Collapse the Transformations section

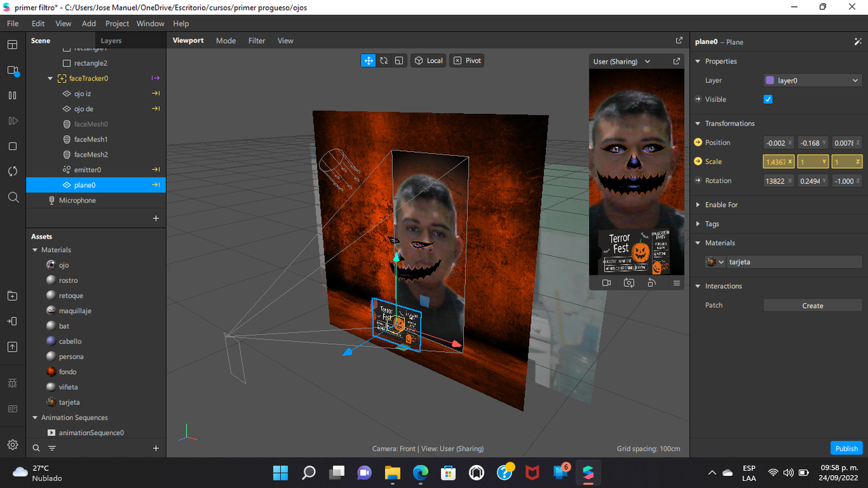698,123
